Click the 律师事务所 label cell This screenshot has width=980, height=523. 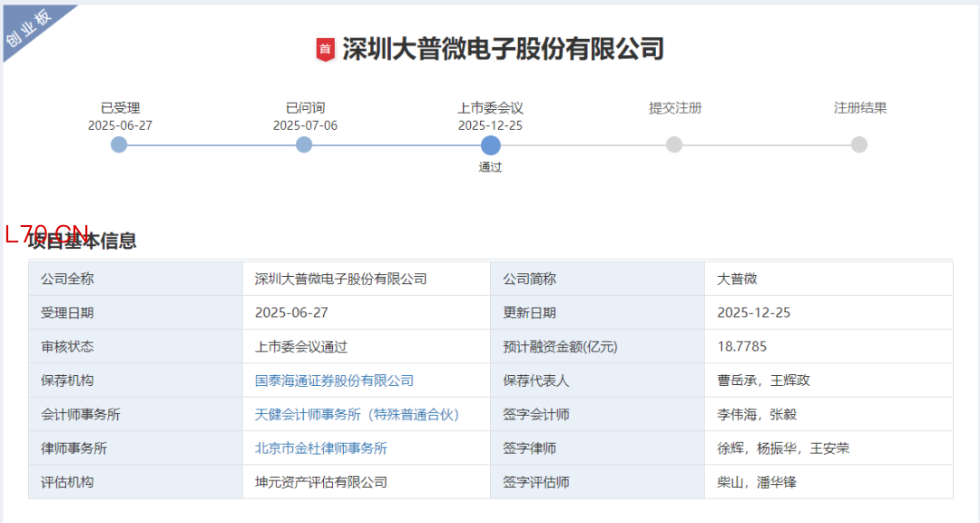135,448
